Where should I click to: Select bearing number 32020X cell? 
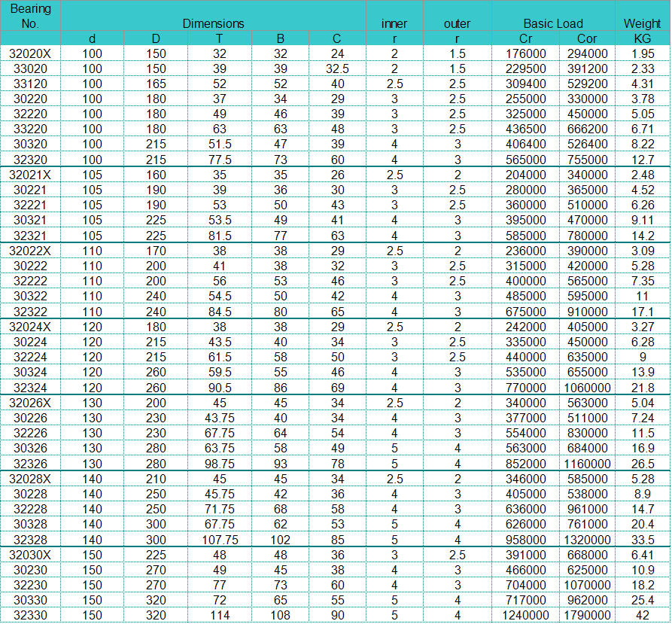[x=30, y=53]
